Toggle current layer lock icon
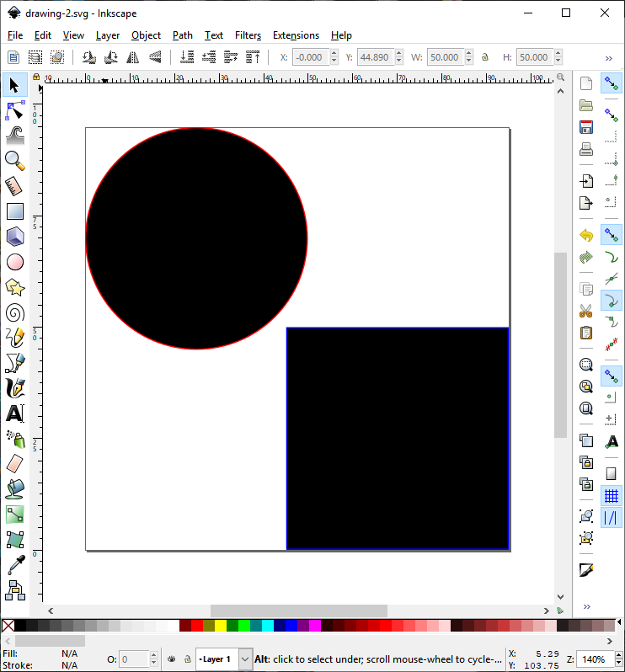This screenshot has width=625, height=672. [x=187, y=659]
